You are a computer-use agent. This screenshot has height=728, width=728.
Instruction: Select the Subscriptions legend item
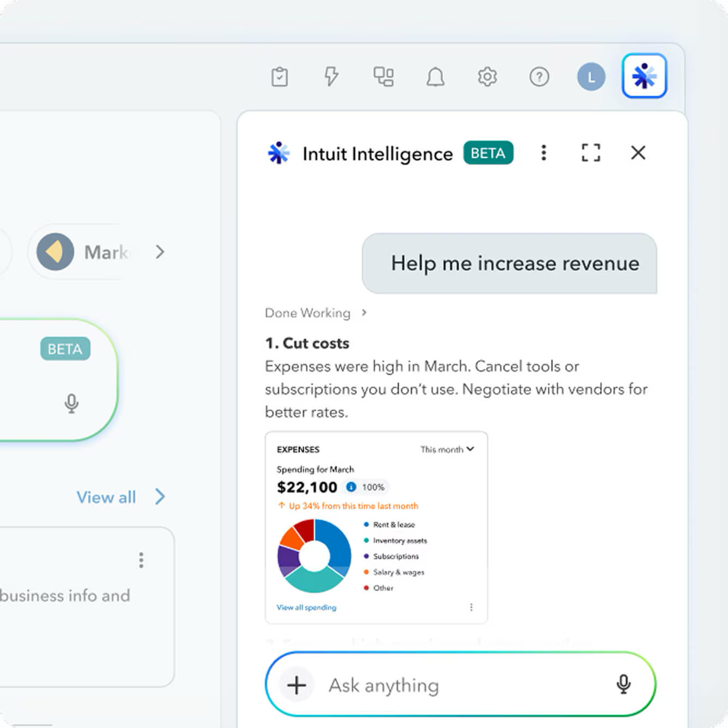pos(391,556)
